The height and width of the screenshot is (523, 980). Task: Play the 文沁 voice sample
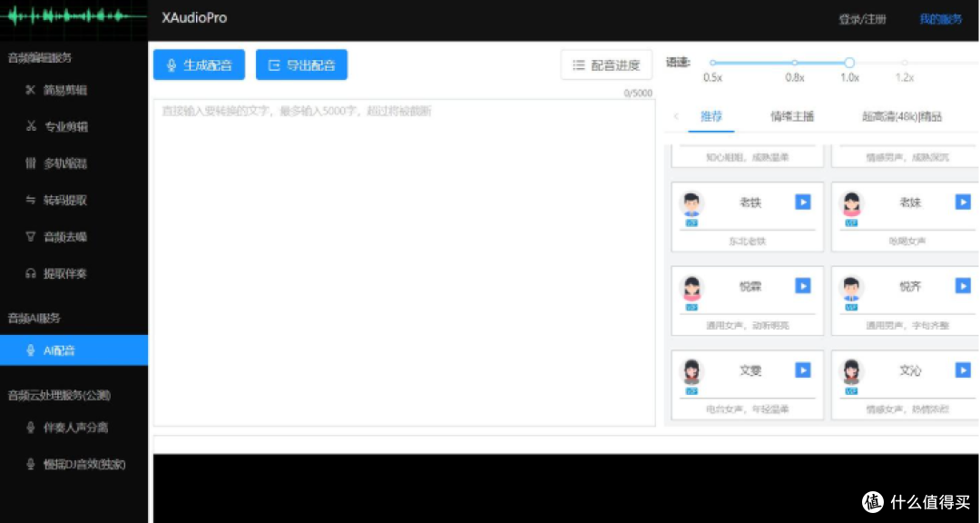click(963, 370)
